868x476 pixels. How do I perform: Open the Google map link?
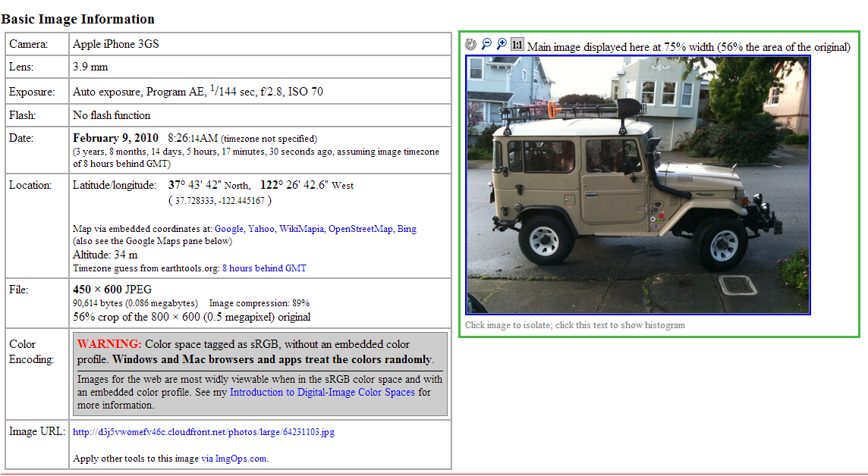(228, 229)
